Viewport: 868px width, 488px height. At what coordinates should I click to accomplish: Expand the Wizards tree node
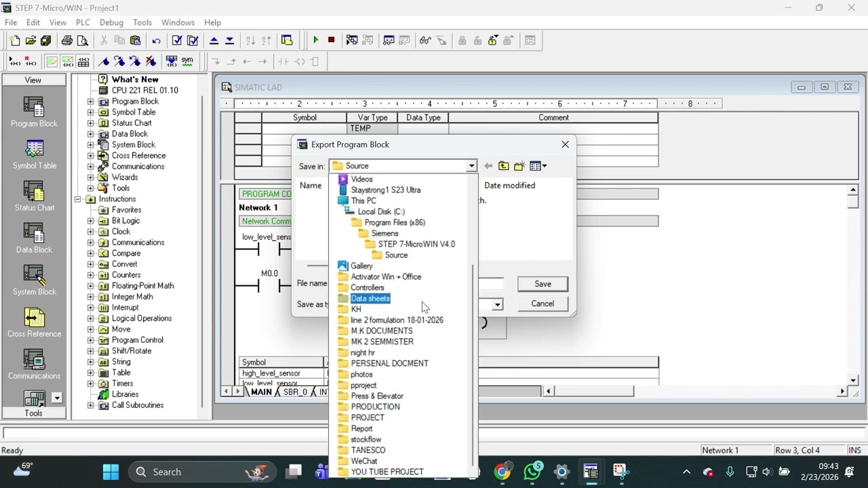91,178
